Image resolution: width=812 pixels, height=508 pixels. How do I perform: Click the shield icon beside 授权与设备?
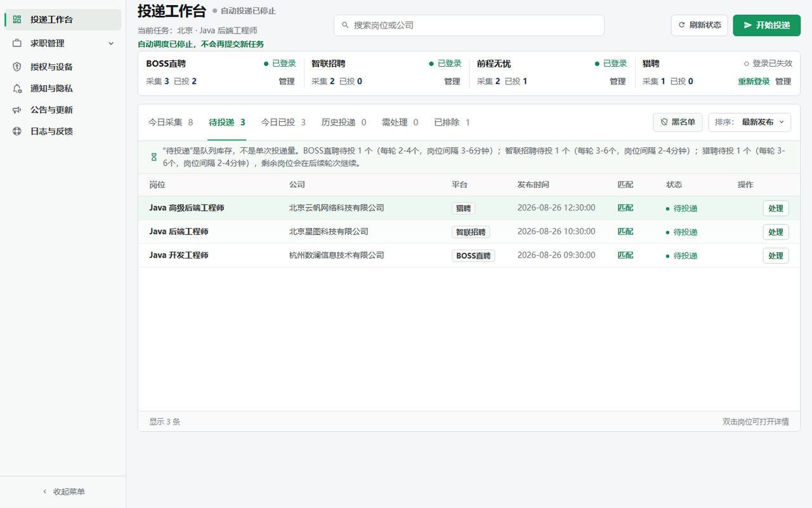[x=17, y=67]
